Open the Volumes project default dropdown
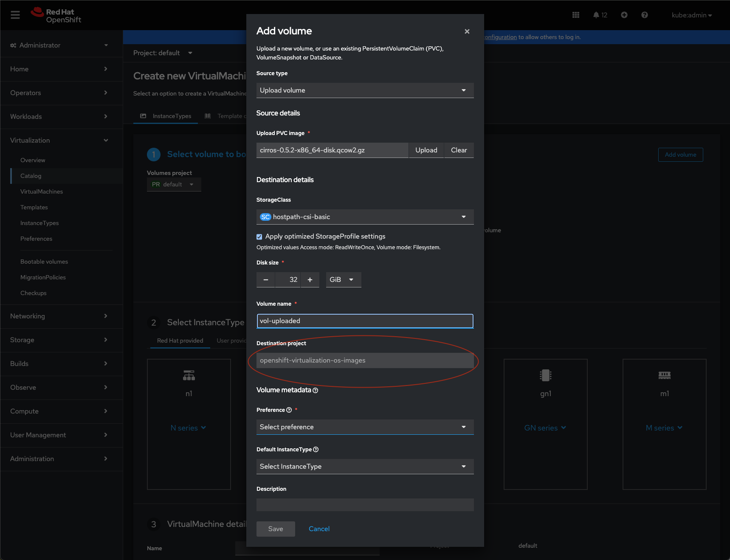730x560 pixels. pos(174,185)
